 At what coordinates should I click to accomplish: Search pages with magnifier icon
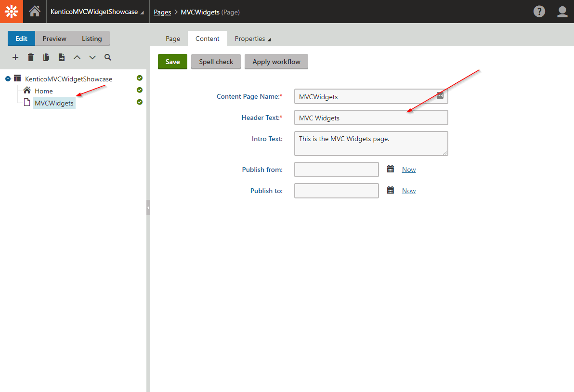tap(108, 57)
